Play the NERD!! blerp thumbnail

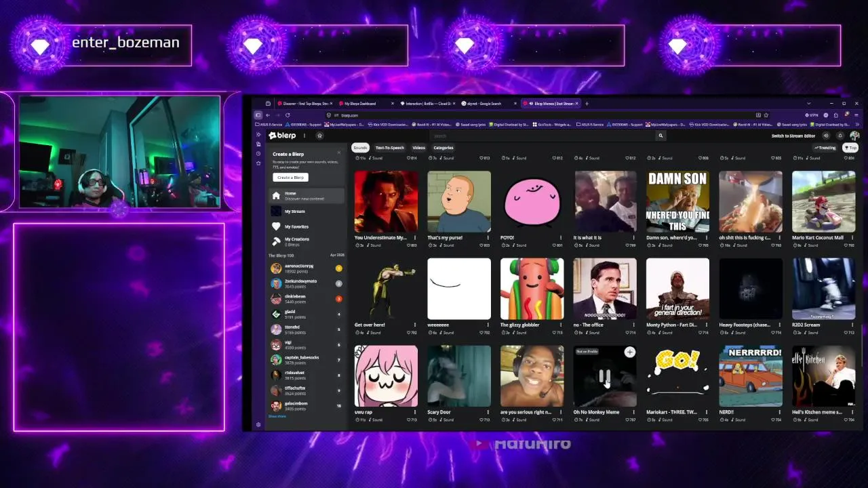pos(751,376)
